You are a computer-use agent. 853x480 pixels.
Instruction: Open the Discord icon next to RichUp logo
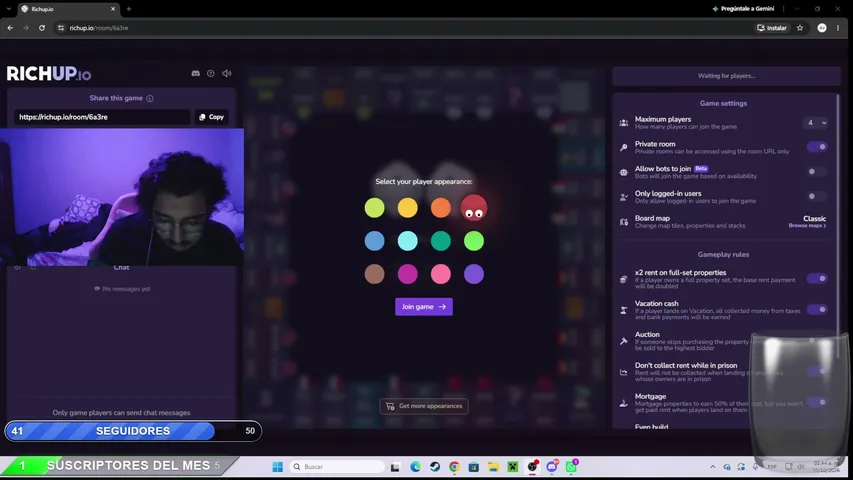[x=195, y=73]
